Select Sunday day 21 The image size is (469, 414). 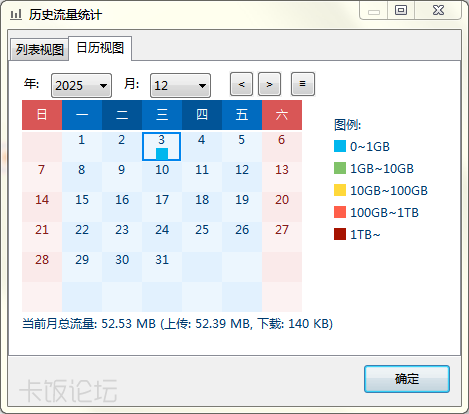[42, 237]
